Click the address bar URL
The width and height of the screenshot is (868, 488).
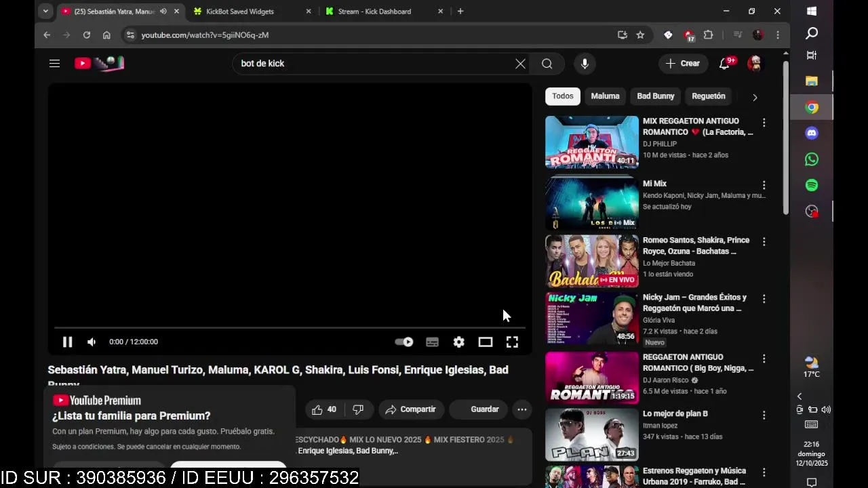(205, 35)
